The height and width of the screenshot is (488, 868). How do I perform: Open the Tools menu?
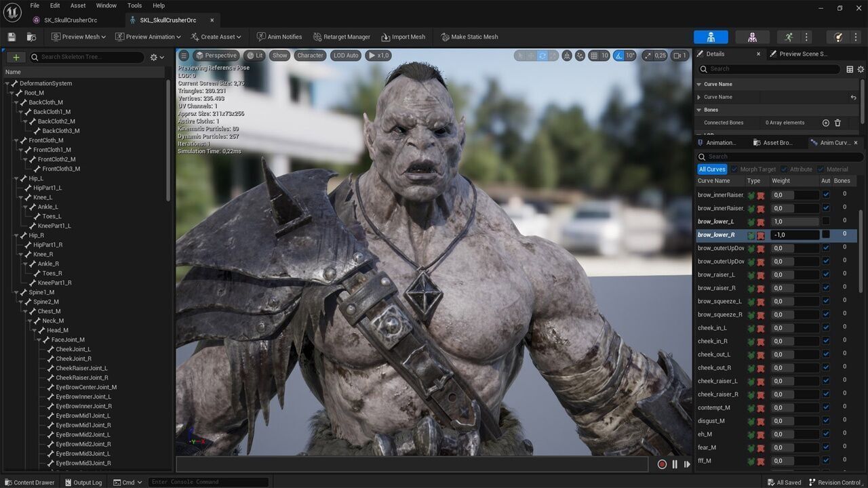pos(135,5)
